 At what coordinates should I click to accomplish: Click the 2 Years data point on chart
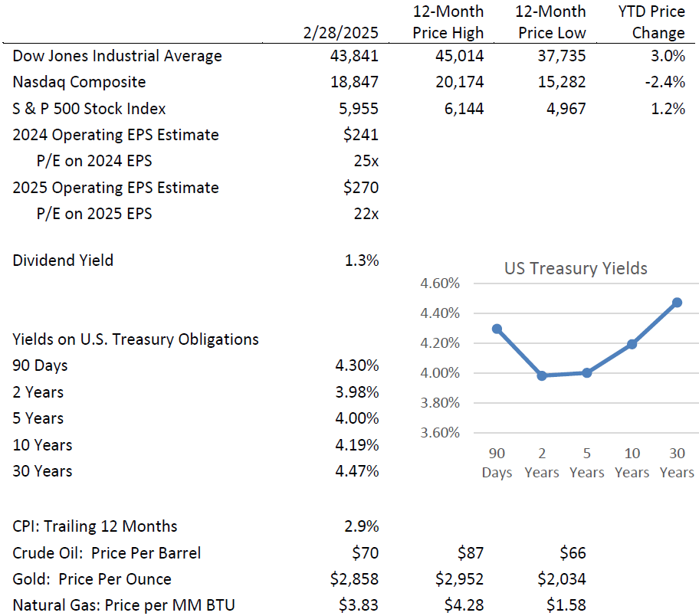pos(542,375)
